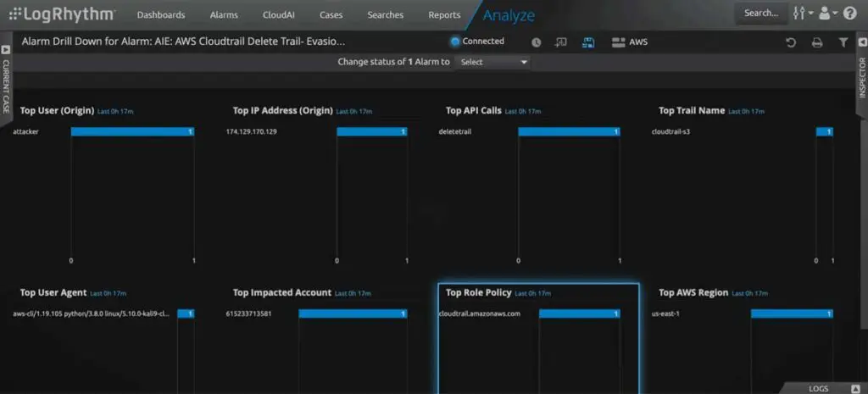Select the aws-cli user agent bar
The image size is (868, 394).
tap(186, 314)
